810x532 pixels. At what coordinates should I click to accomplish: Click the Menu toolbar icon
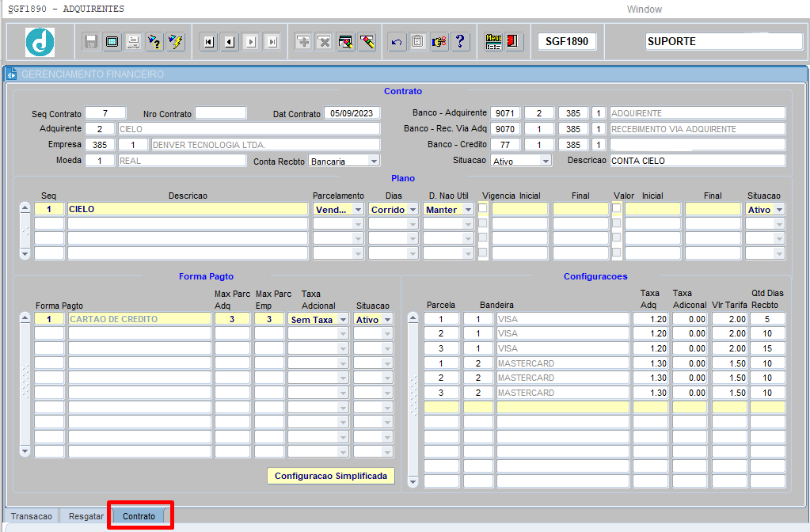[x=494, y=41]
